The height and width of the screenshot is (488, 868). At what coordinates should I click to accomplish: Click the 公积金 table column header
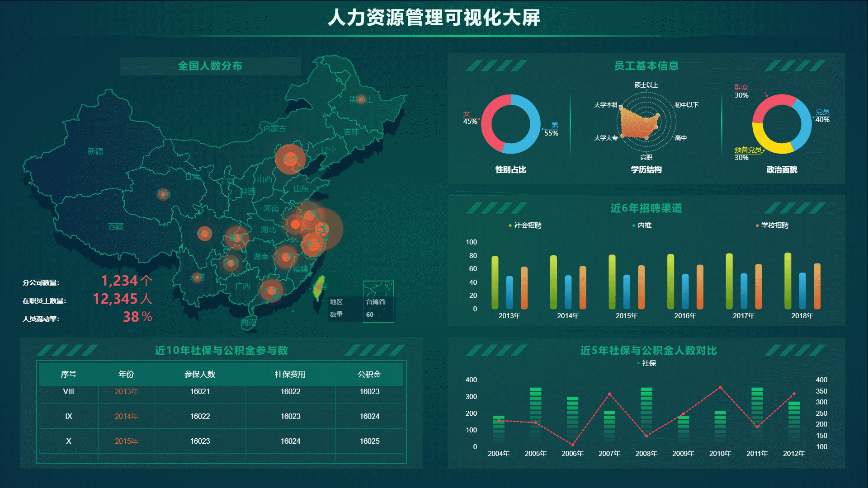[369, 374]
